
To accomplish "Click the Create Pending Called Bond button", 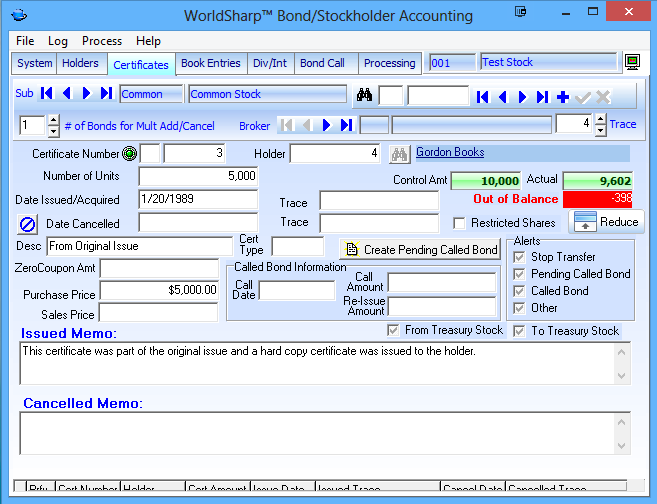I will pos(420,249).
